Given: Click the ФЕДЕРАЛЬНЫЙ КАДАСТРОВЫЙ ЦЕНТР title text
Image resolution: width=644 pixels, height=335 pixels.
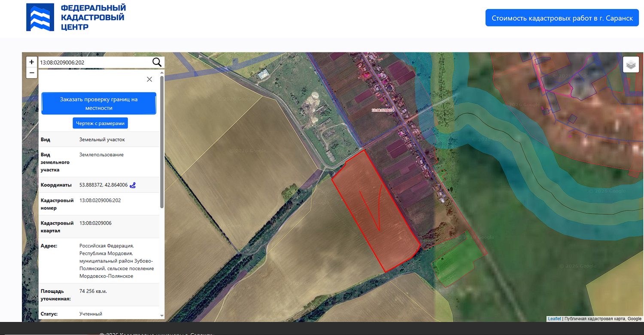Looking at the screenshot, I should [x=93, y=17].
